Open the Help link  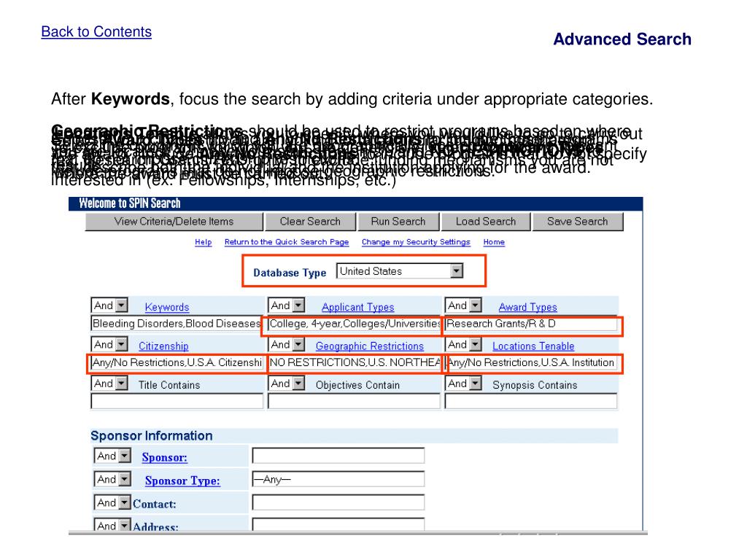coord(203,242)
